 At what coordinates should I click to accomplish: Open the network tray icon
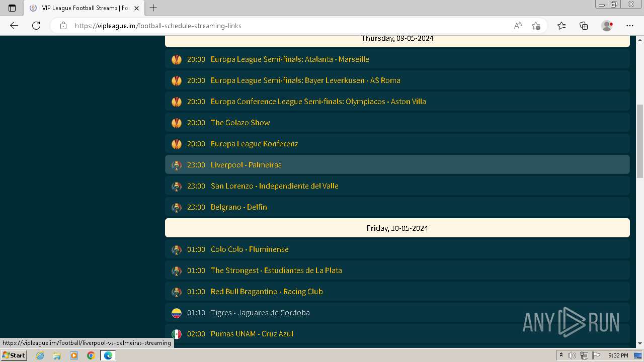tap(584, 355)
